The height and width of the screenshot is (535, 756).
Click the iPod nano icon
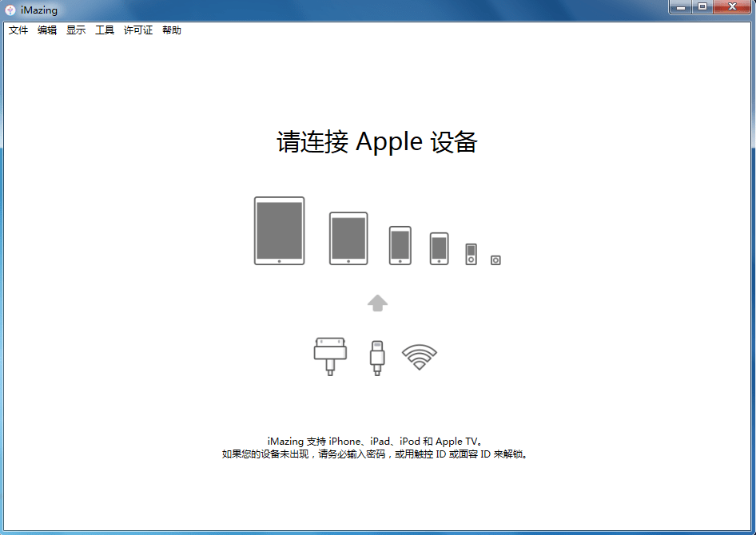pos(471,254)
